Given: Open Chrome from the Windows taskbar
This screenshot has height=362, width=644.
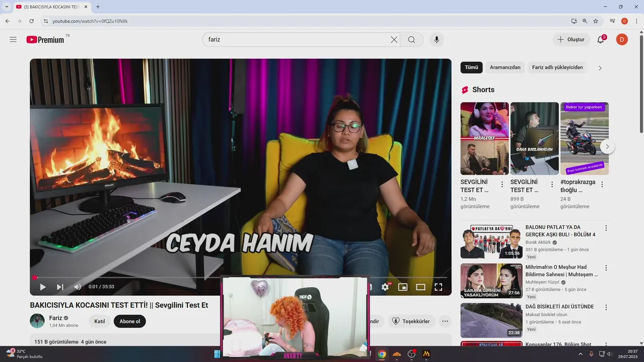Looking at the screenshot, I should click(382, 354).
